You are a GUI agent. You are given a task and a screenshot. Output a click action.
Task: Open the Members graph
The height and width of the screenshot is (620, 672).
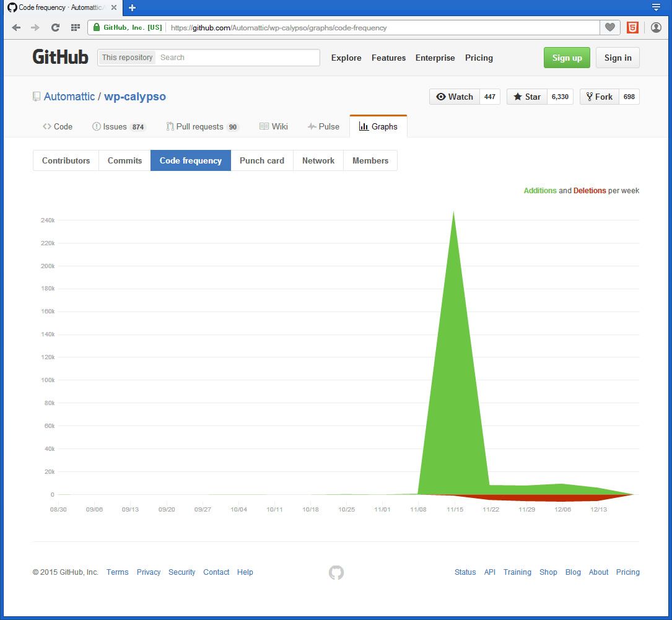[x=370, y=160]
